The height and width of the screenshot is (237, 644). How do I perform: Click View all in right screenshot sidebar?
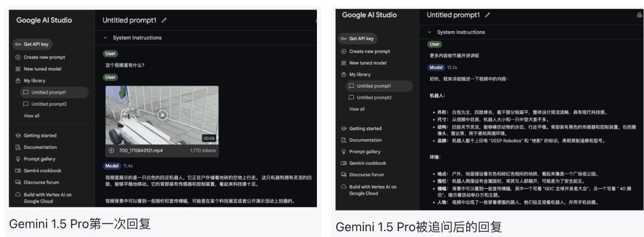[x=357, y=109]
